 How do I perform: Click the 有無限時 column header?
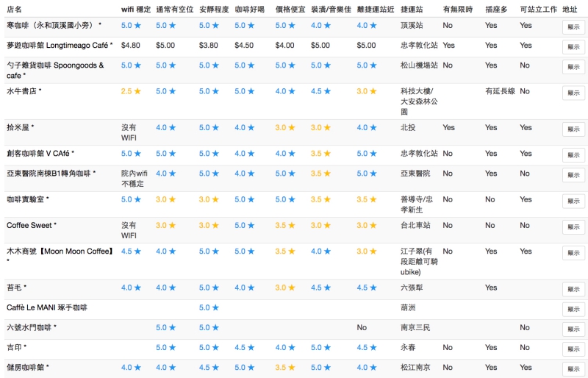tap(458, 10)
